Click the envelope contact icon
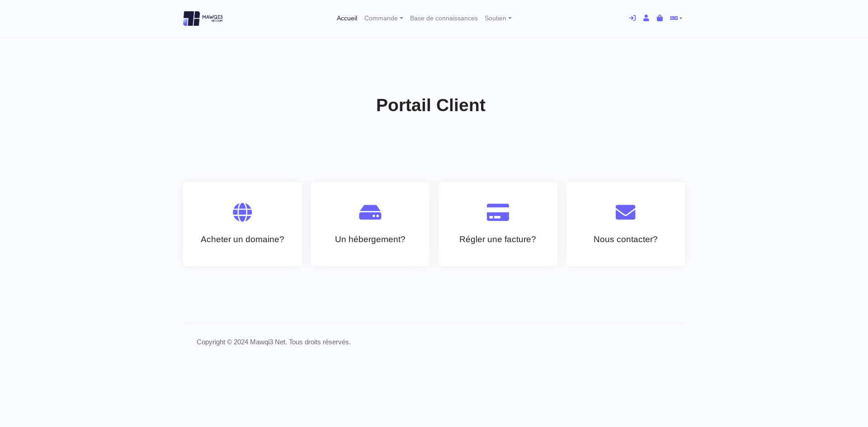The height and width of the screenshot is (427, 868). click(x=625, y=212)
